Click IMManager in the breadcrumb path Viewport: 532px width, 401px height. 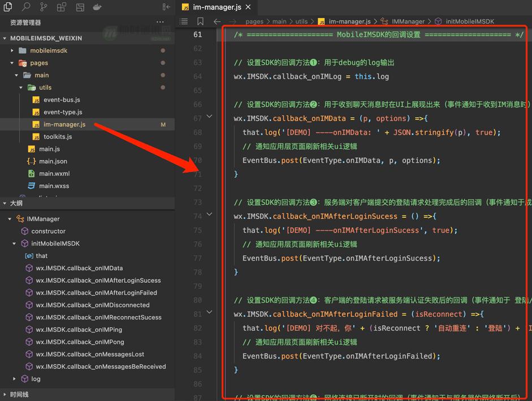pos(408,21)
